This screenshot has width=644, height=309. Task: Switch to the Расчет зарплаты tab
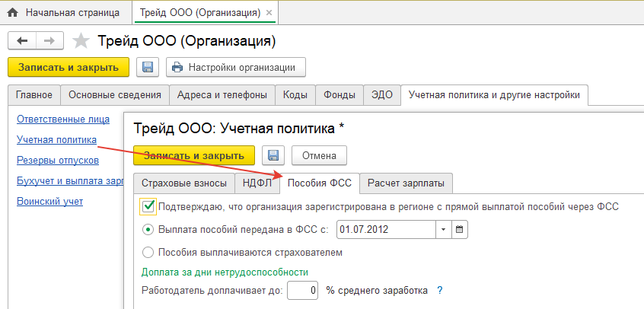click(406, 183)
